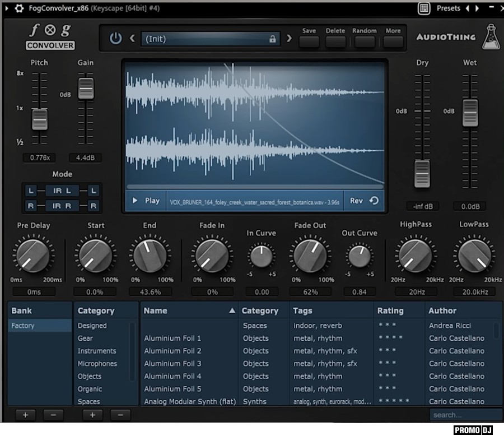
Task: Click the preset lock icon
Action: (x=273, y=39)
